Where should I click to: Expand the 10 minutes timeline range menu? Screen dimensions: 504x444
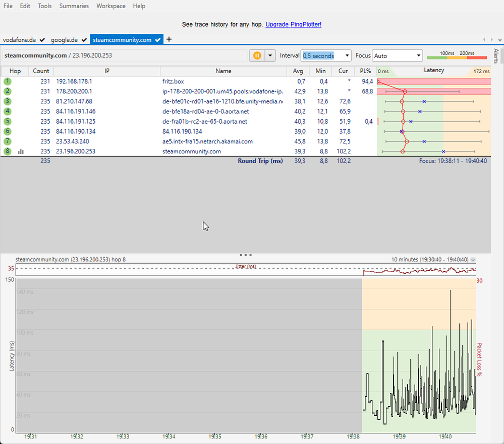click(x=473, y=259)
